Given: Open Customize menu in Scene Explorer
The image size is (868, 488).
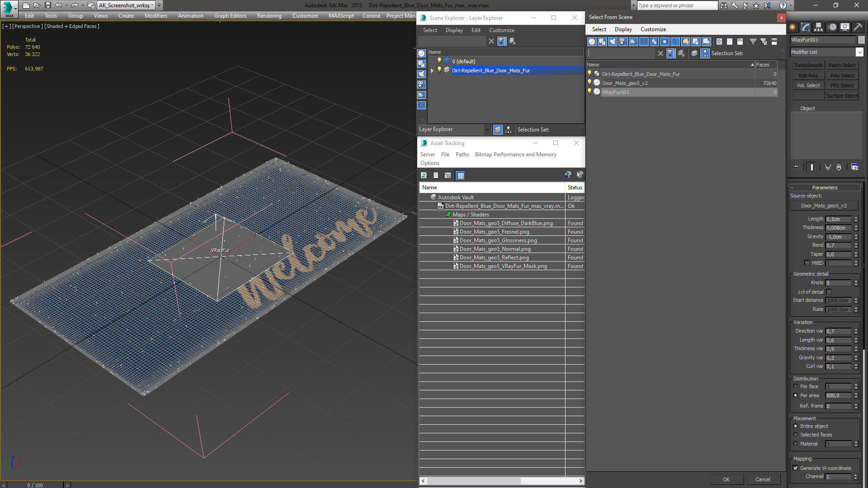Looking at the screenshot, I should [x=501, y=30].
